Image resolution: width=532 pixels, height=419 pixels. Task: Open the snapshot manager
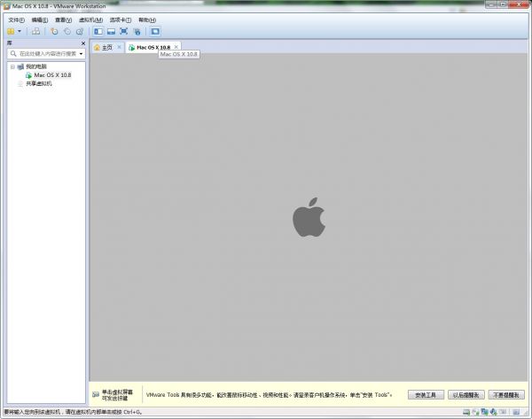(80, 32)
